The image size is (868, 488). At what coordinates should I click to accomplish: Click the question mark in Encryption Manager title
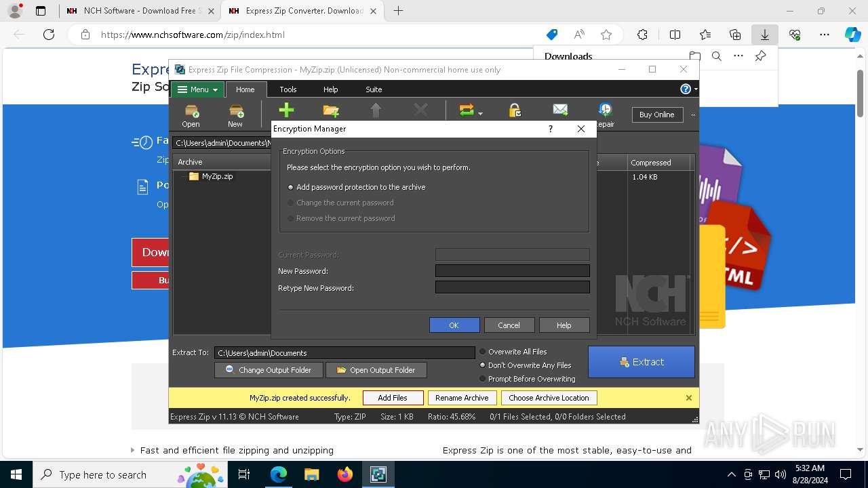[551, 129]
